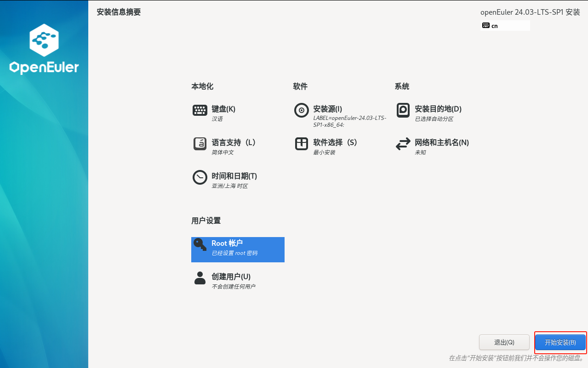Click the 亚洲/上海 时区 status text
The width and height of the screenshot is (588, 368).
[x=229, y=186]
